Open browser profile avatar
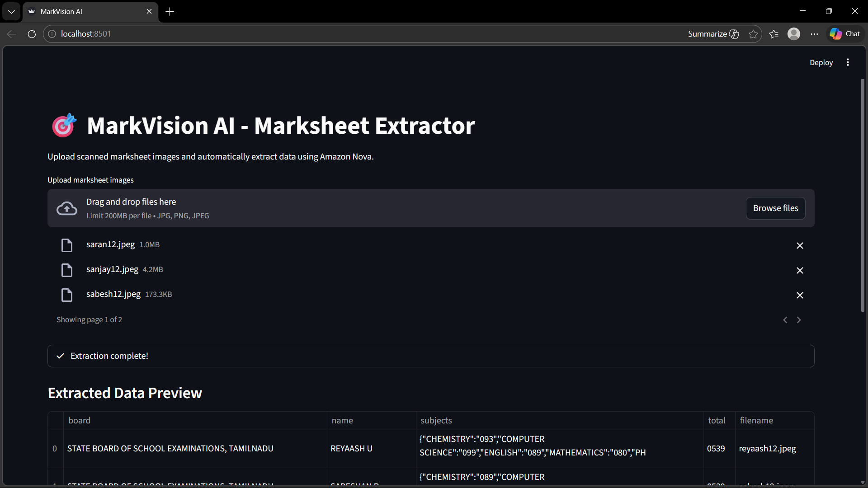The image size is (868, 488). point(794,34)
